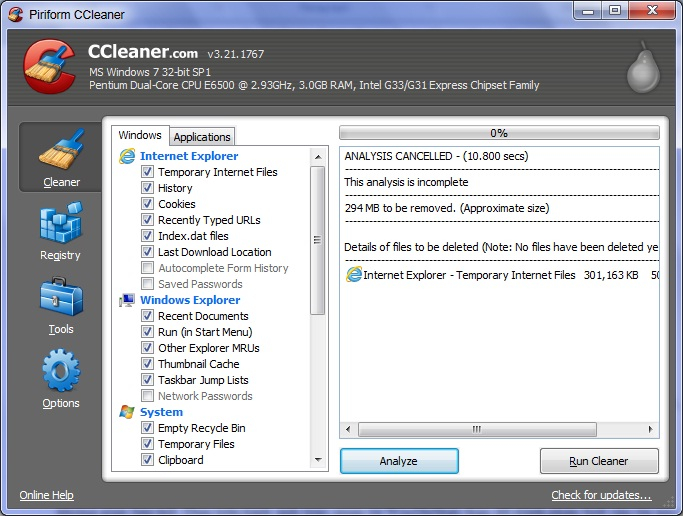Toggle Last Download Location checkbox
Viewport: 683px width, 516px height.
[x=147, y=252]
